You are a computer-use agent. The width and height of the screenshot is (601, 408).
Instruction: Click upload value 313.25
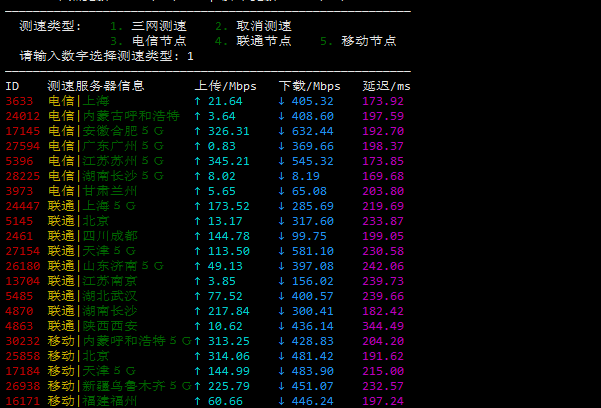coord(229,341)
